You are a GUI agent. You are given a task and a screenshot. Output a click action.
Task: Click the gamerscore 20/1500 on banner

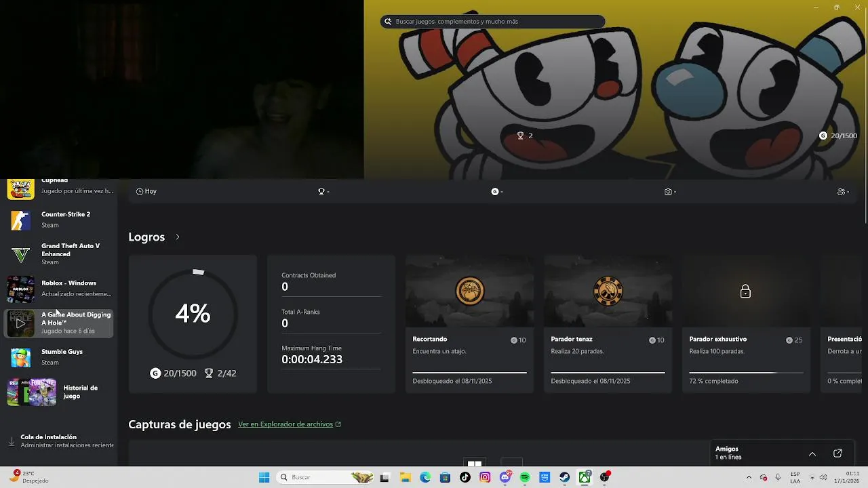point(838,136)
